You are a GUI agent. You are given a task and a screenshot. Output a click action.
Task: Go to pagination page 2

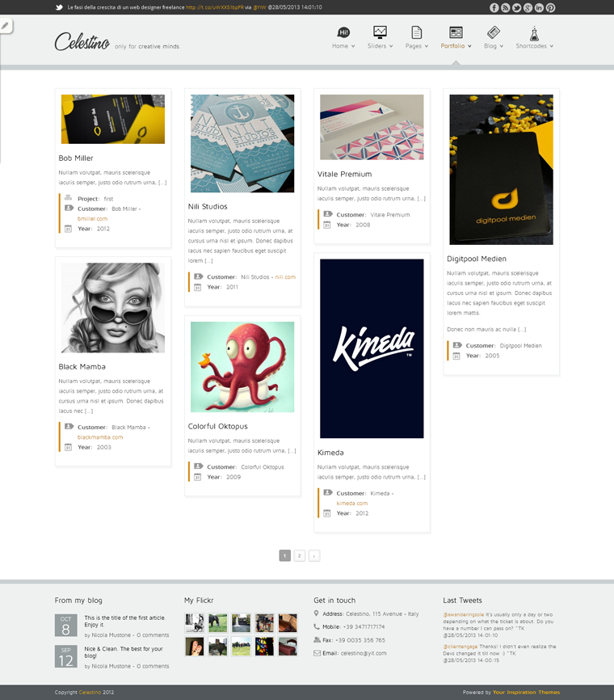(300, 556)
